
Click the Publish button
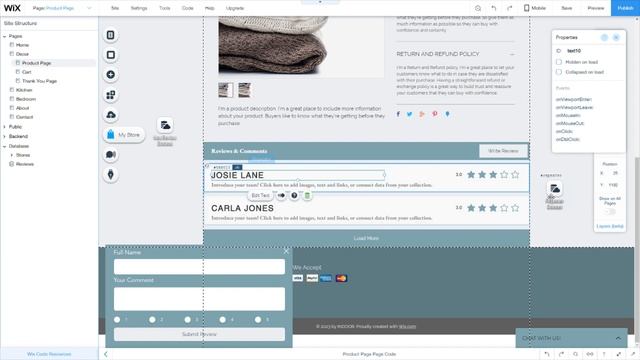[625, 8]
